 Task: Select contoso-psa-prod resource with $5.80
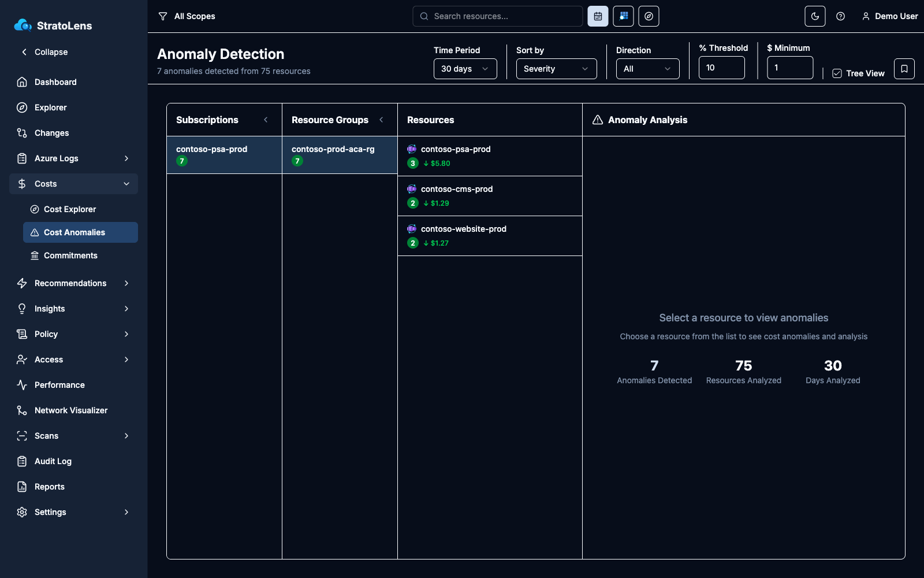[x=490, y=156]
